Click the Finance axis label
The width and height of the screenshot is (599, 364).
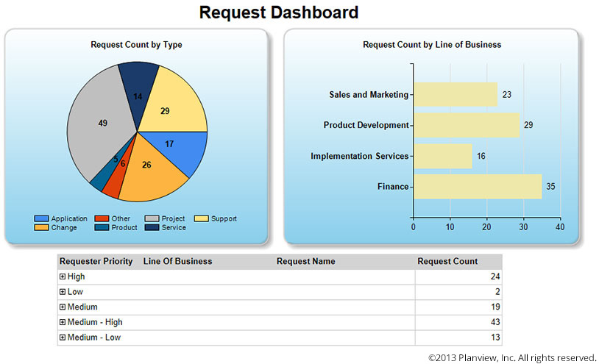pyautogui.click(x=393, y=187)
